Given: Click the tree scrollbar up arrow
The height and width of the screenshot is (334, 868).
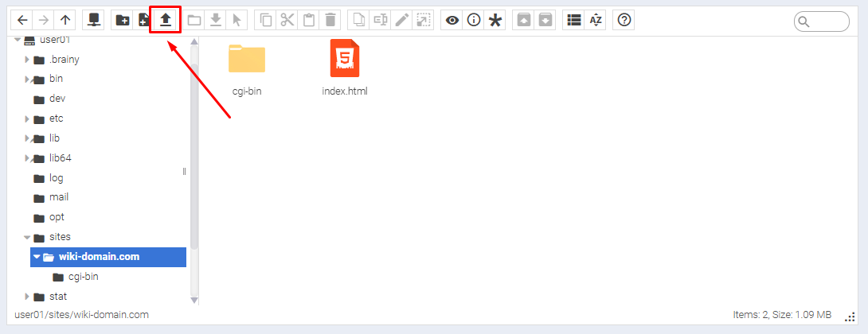Looking at the screenshot, I should pos(194,41).
